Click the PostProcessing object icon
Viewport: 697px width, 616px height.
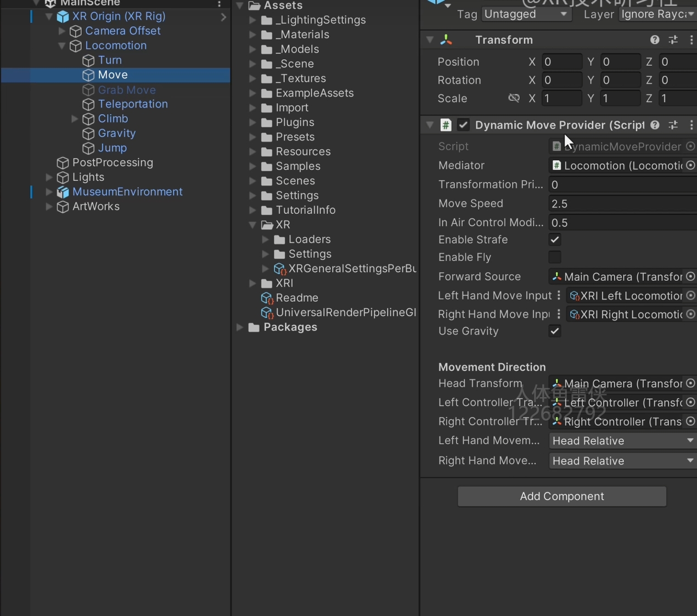(x=63, y=163)
